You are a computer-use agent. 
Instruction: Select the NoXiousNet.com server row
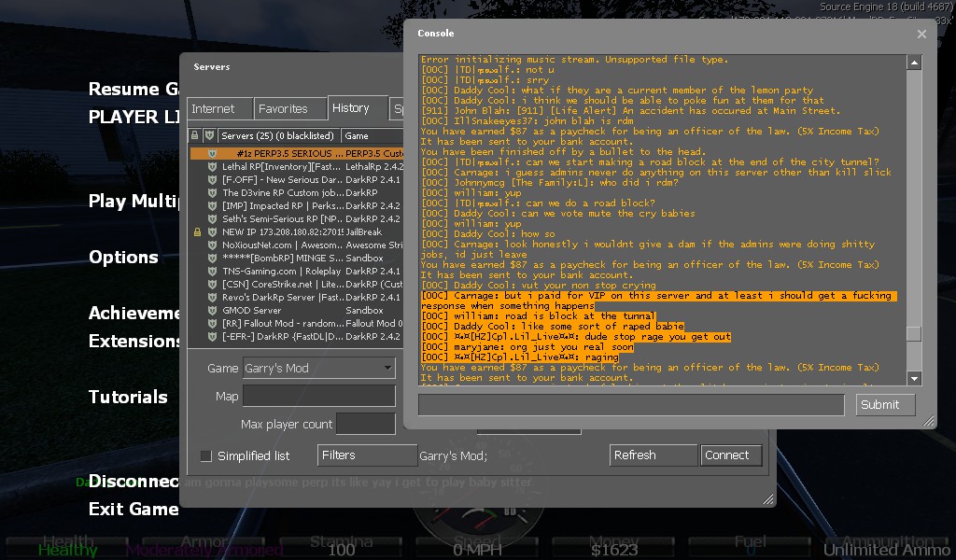pos(296,245)
